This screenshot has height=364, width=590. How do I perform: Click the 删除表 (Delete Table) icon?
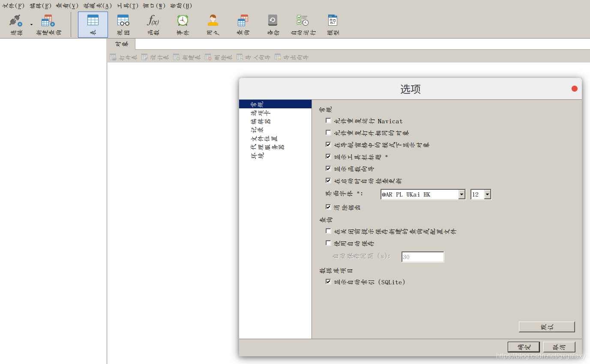(x=208, y=57)
